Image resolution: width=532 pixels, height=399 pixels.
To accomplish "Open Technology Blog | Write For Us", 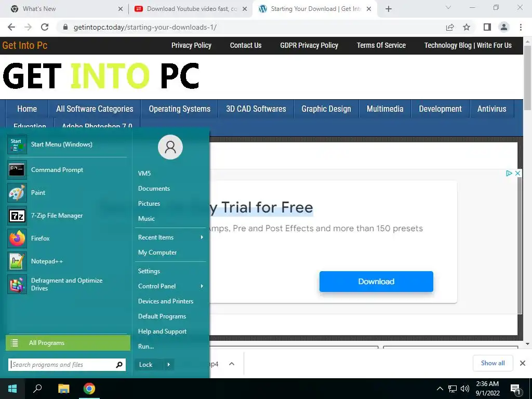I will point(468,46).
